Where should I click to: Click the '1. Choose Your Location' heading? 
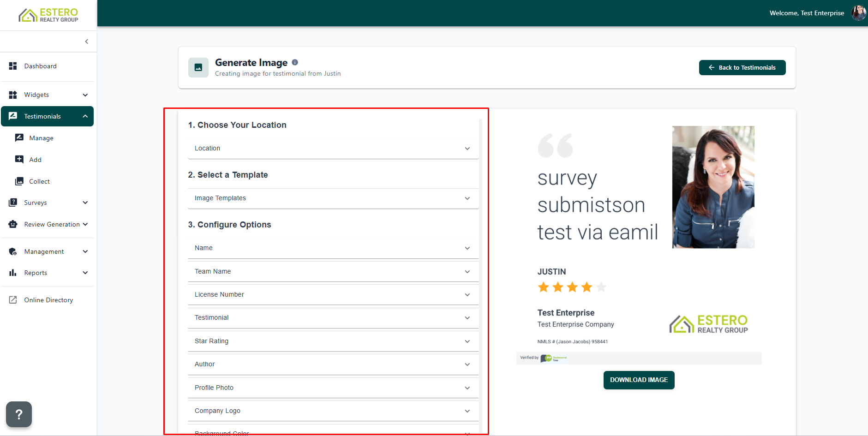click(x=237, y=125)
